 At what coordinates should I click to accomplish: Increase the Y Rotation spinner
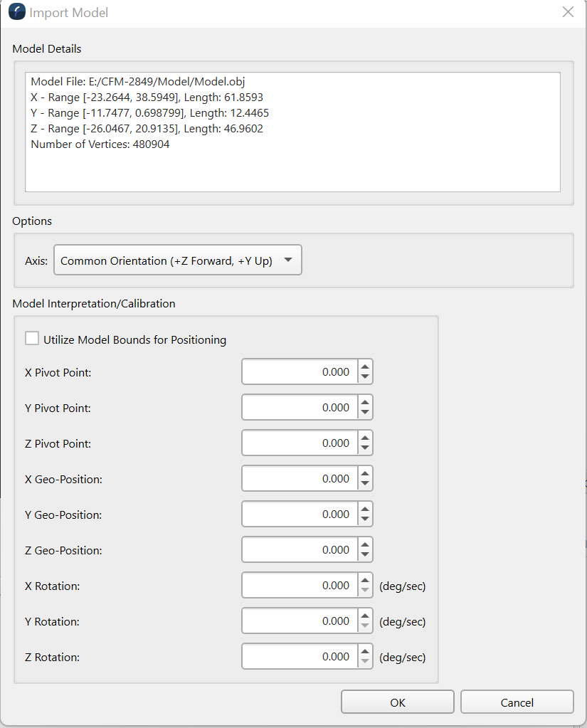coord(365,616)
